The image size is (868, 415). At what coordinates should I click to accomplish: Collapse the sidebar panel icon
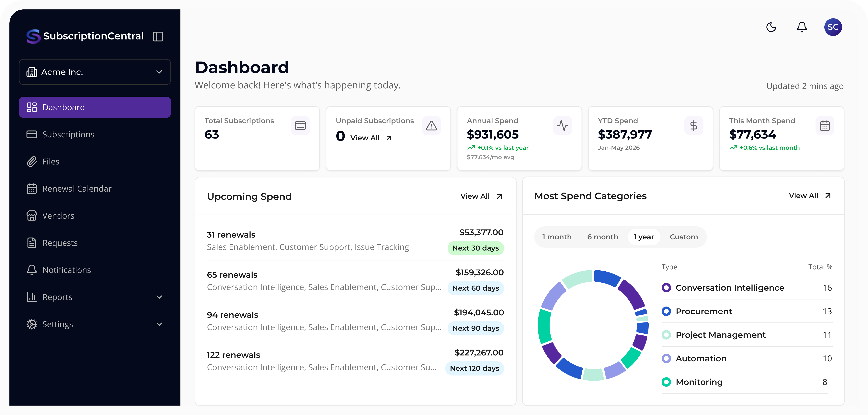158,36
